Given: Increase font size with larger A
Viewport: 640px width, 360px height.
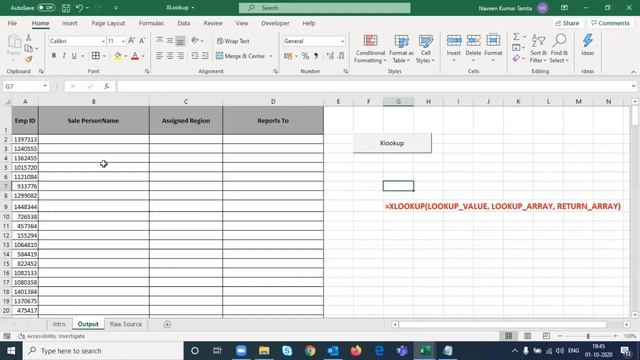Looking at the screenshot, I should [x=131, y=41].
